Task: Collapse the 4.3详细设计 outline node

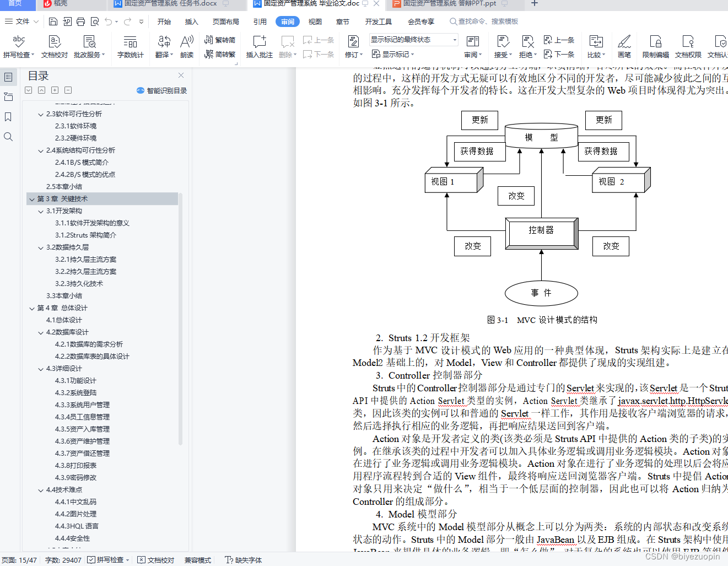Action: coord(40,369)
